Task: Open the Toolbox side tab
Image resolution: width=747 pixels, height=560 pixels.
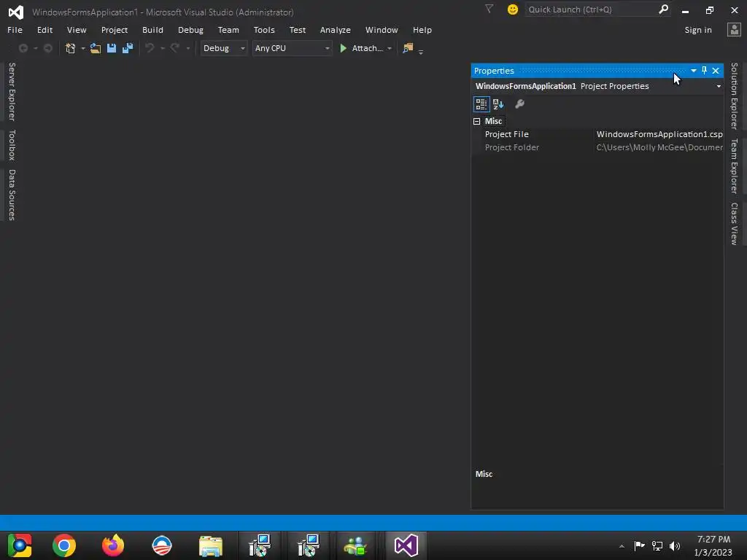Action: pos(12,145)
